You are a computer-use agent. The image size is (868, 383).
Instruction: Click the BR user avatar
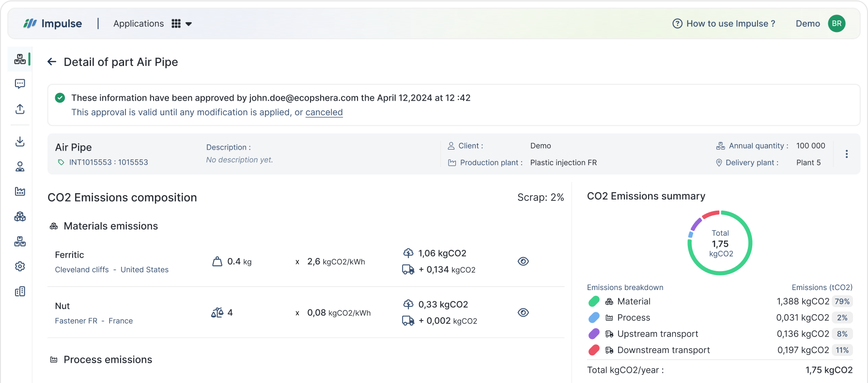pos(837,24)
